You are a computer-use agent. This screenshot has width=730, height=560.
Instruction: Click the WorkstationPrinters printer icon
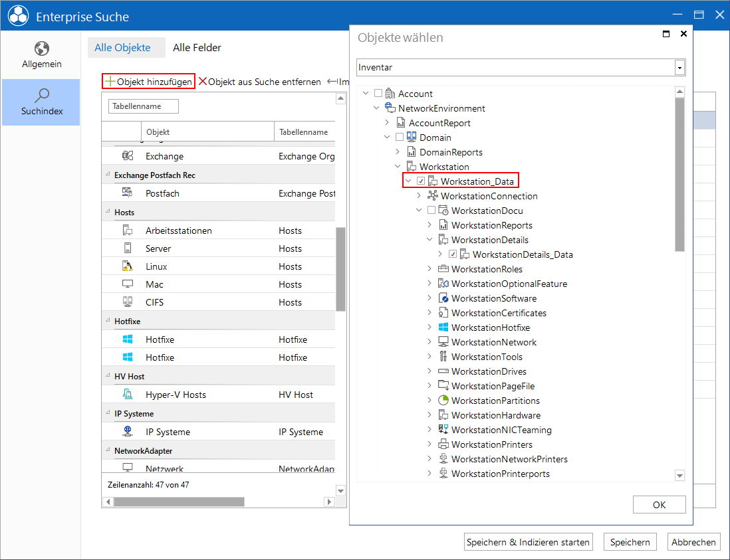[x=443, y=444]
